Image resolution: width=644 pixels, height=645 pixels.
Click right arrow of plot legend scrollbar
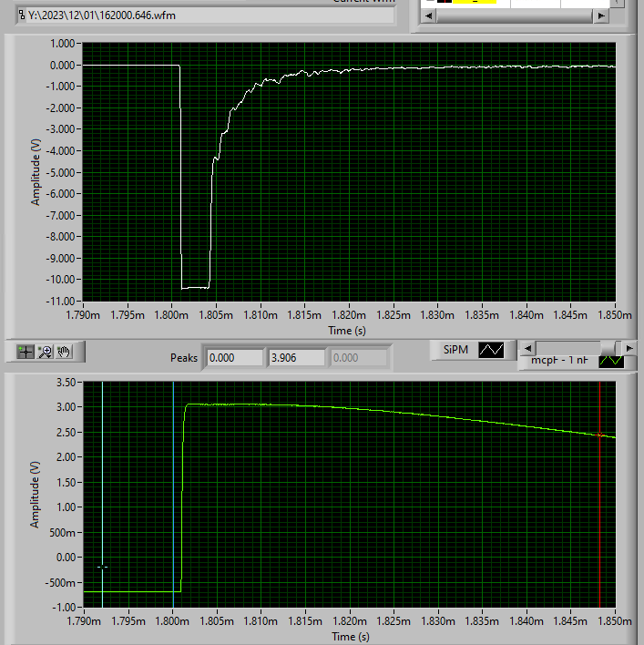pos(629,348)
